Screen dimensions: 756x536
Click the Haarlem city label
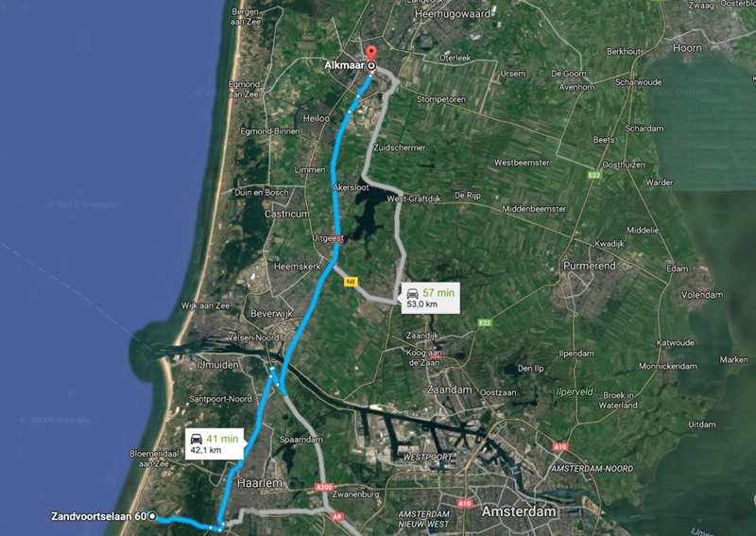point(259,483)
